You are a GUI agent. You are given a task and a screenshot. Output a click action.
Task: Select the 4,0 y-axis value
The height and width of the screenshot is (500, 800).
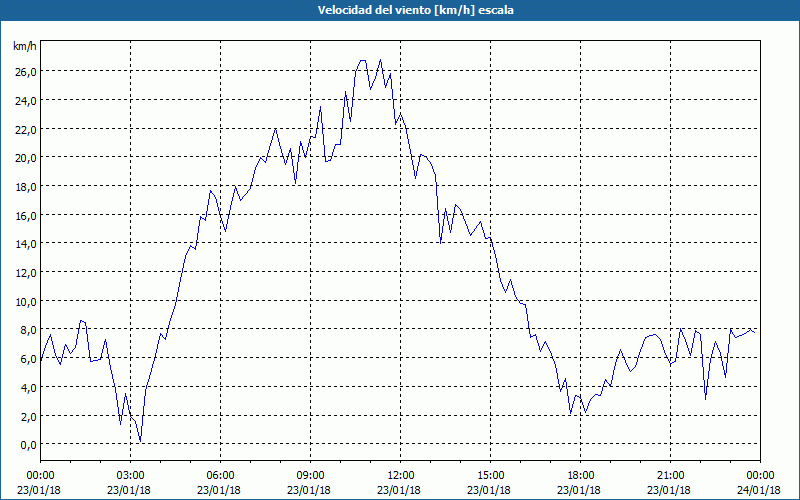click(x=28, y=388)
